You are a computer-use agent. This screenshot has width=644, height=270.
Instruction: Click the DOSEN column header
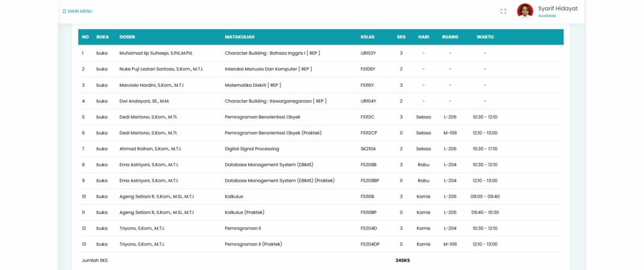click(127, 37)
